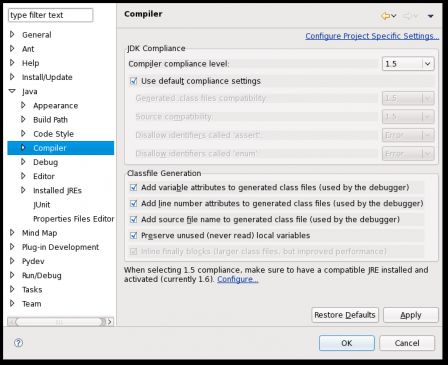Select the JUnit preferences item
448x365 pixels.
tap(41, 205)
